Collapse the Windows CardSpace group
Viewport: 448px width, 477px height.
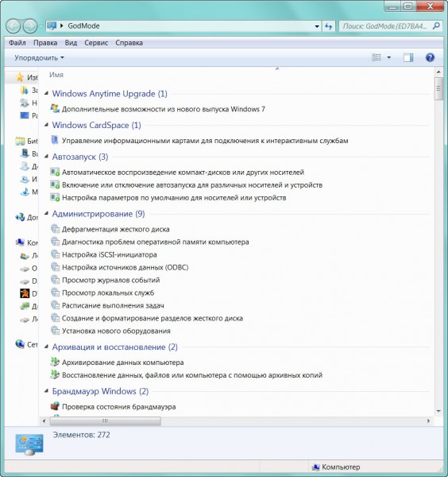pos(47,125)
